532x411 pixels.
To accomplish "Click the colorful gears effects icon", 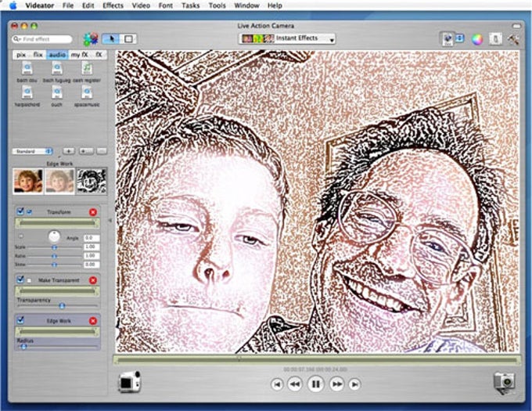I will (91, 39).
